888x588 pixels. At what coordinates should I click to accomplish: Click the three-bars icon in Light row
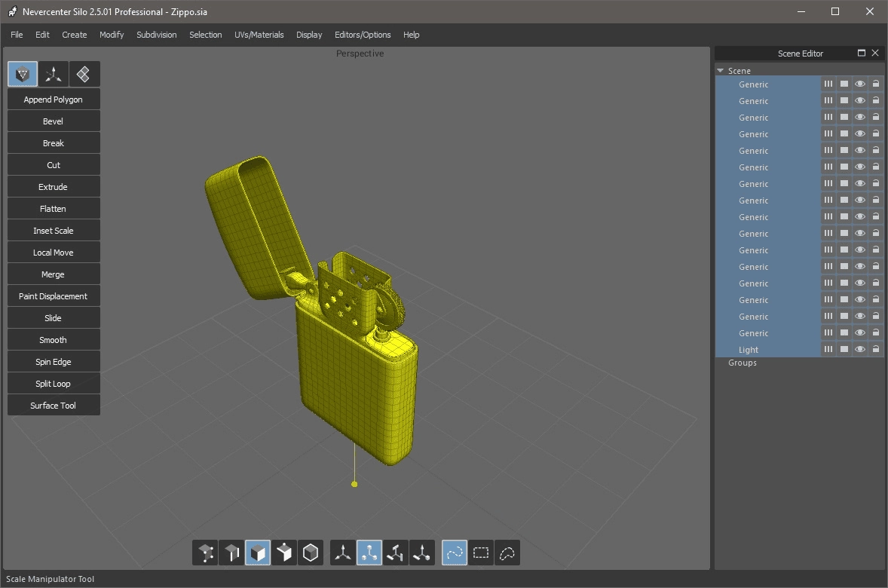[x=828, y=350]
